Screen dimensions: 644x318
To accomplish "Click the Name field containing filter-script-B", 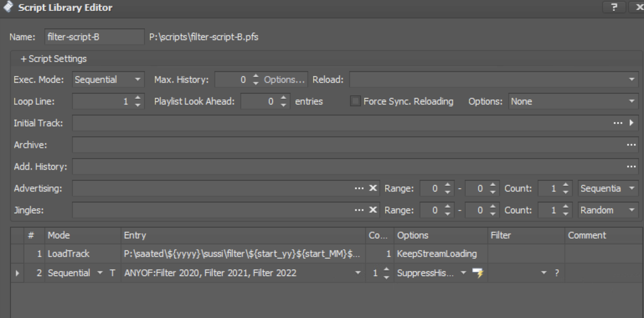I will (94, 37).
